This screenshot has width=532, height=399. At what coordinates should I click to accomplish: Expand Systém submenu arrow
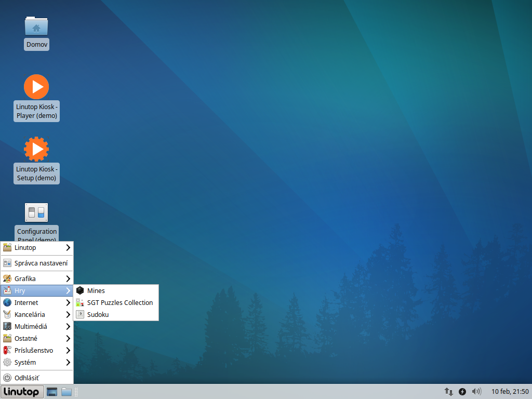[x=68, y=362]
